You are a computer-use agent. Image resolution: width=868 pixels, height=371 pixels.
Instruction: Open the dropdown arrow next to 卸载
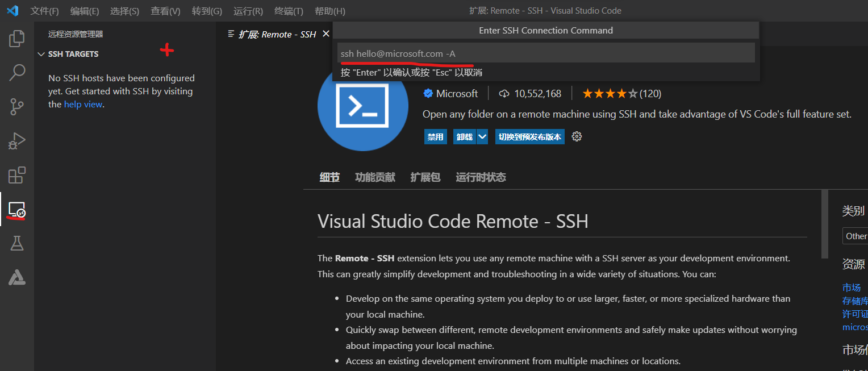click(482, 136)
